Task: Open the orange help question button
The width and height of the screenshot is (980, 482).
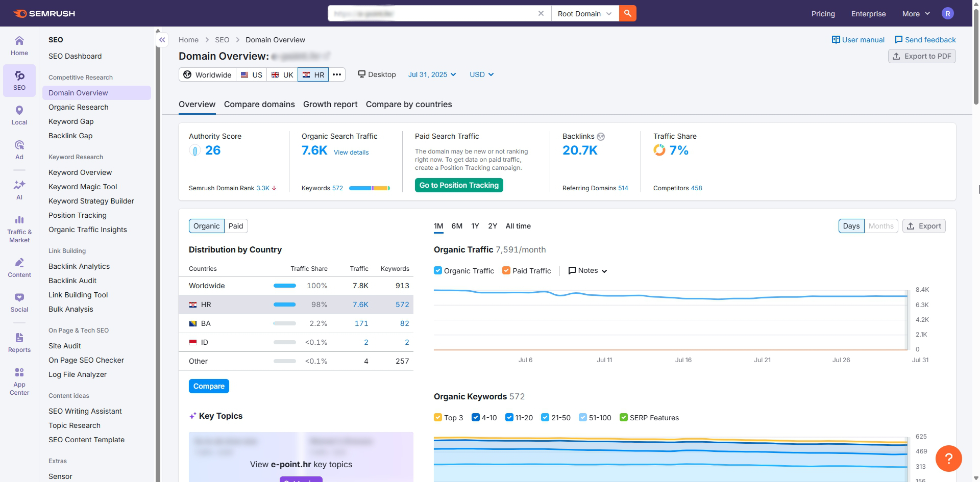Action: pos(949,459)
